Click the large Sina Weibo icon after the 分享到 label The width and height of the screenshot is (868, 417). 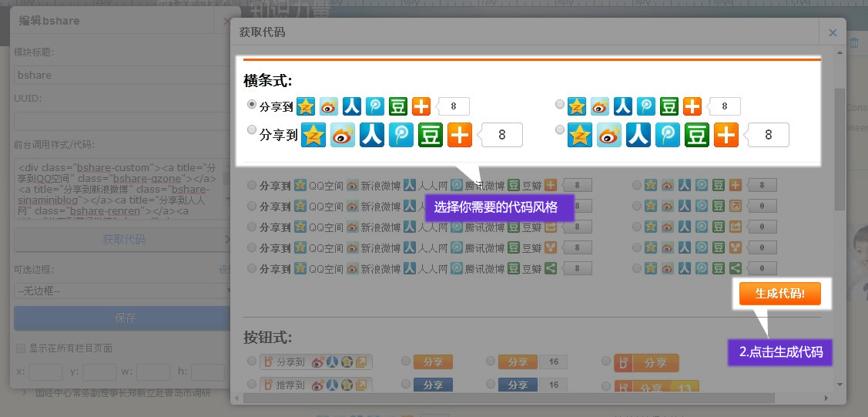coord(343,135)
